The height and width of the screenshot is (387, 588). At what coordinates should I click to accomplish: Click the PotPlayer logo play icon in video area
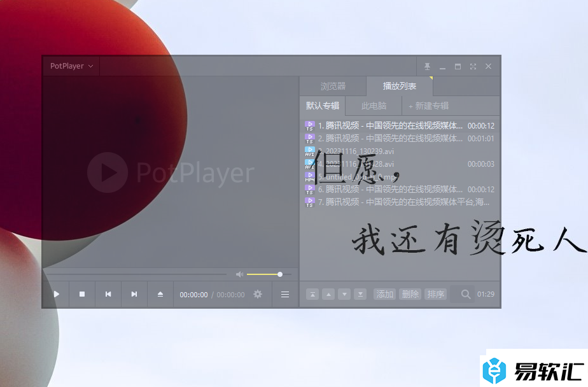[108, 172]
